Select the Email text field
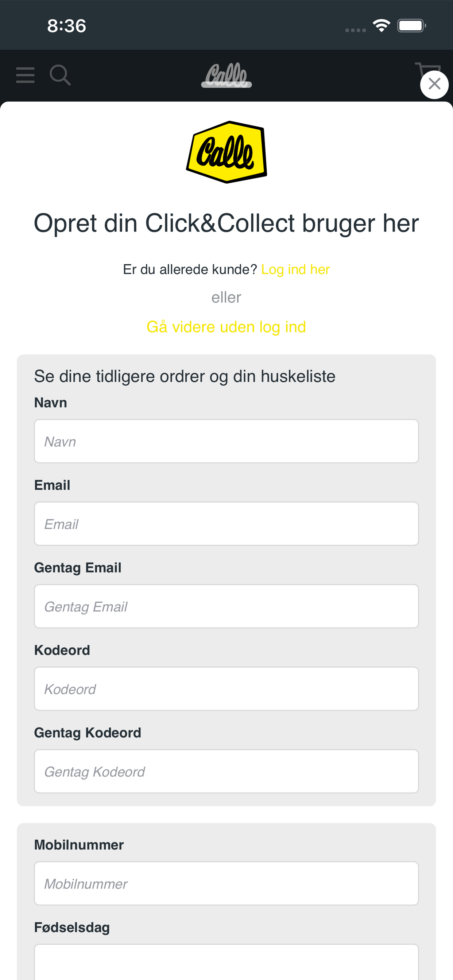 pyautogui.click(x=226, y=524)
